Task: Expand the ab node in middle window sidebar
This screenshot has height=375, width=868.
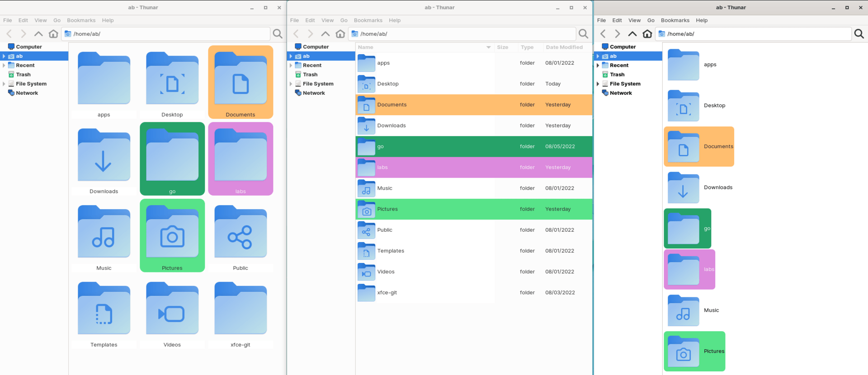Action: (x=291, y=56)
